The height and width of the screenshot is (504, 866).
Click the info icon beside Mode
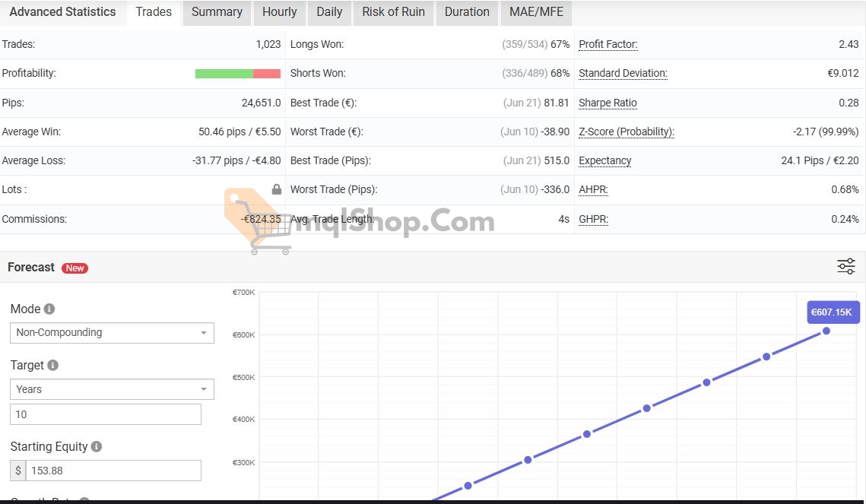[48, 309]
